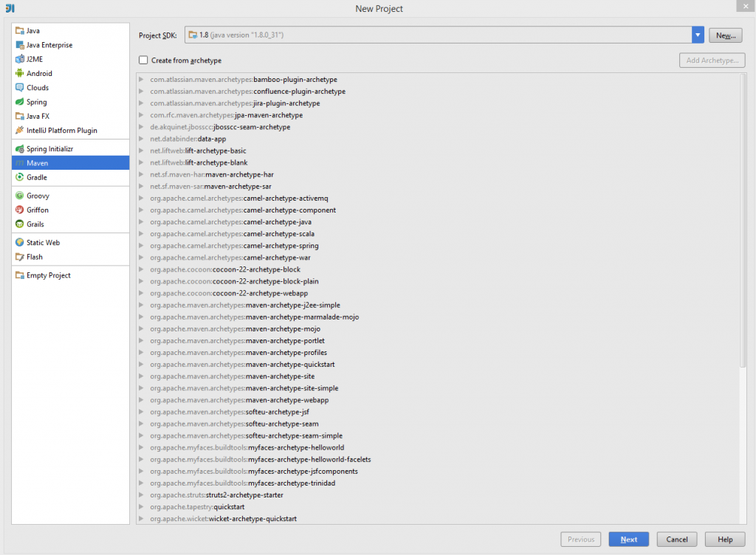Click the Griffon icon
756x555 pixels.
20,210
